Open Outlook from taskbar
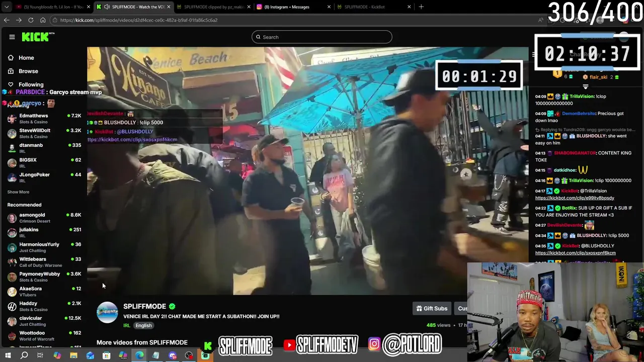Image resolution: width=644 pixels, height=362 pixels. click(90, 355)
